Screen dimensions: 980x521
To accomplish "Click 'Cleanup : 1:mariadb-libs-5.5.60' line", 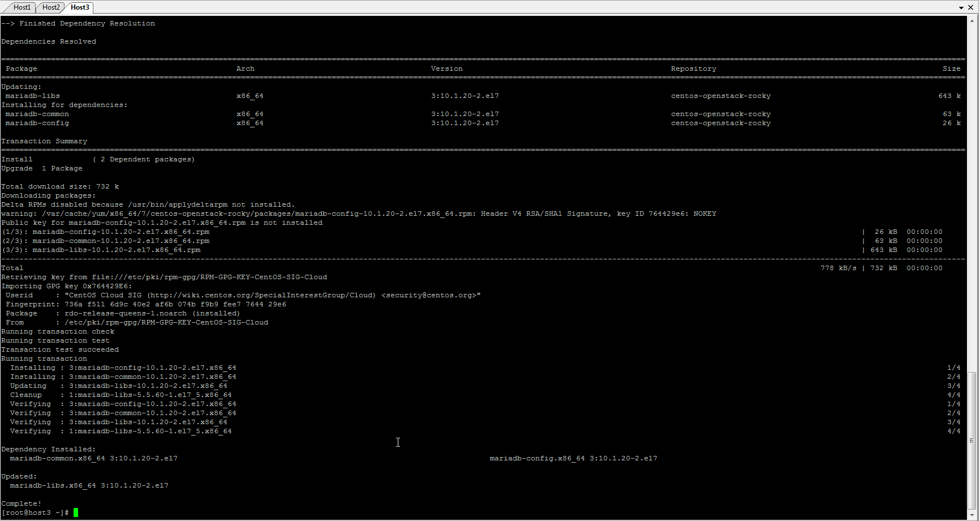I will click(121, 395).
